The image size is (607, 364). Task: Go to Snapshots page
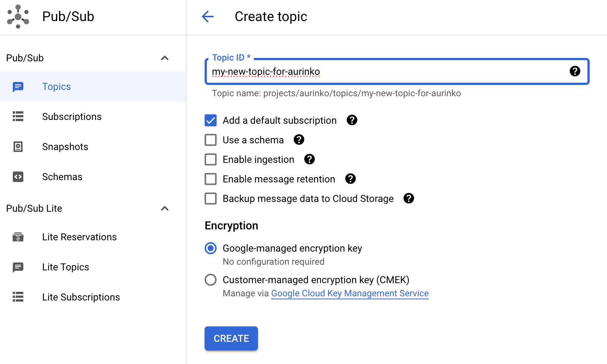pos(93,147)
